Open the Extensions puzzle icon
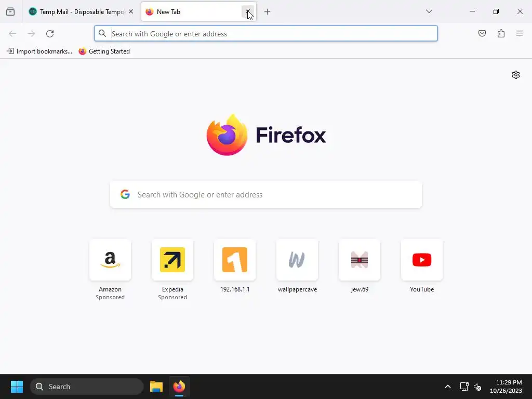532x399 pixels. click(501, 33)
